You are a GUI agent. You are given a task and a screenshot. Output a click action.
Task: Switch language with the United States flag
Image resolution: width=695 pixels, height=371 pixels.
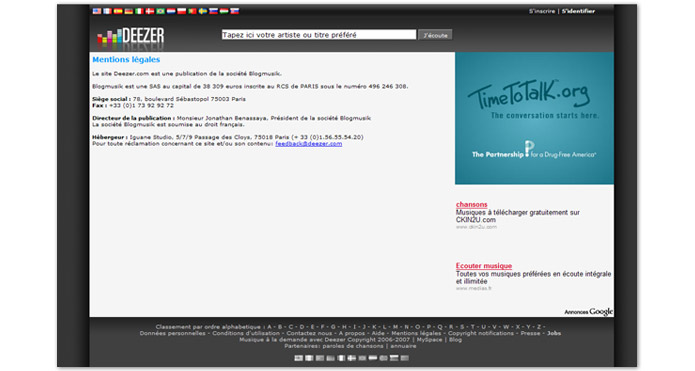click(97, 11)
